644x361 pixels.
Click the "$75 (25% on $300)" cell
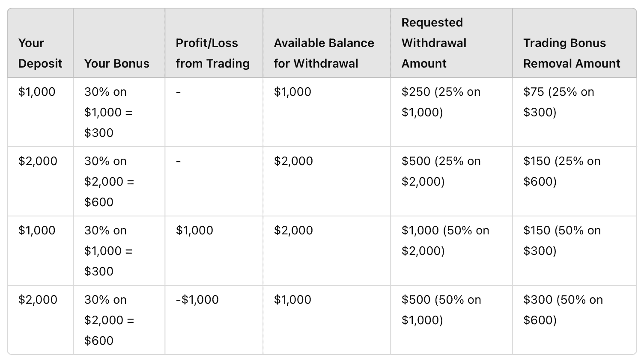tap(558, 102)
